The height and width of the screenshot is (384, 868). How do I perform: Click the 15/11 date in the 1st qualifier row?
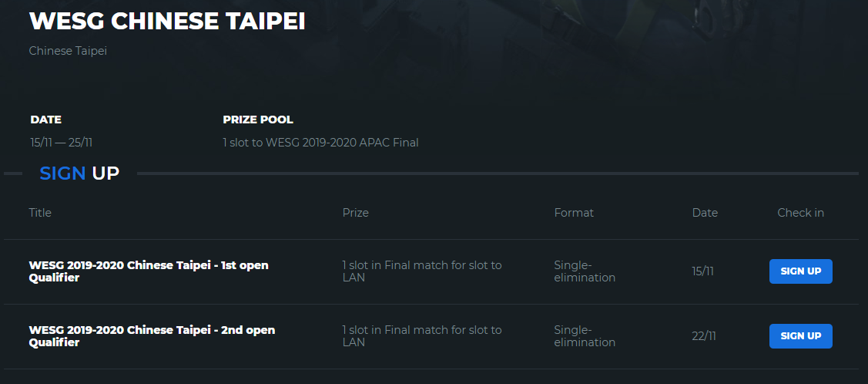pos(702,271)
